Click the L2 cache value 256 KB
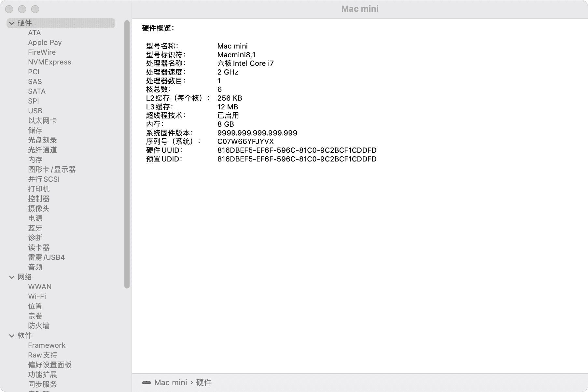 coord(230,98)
